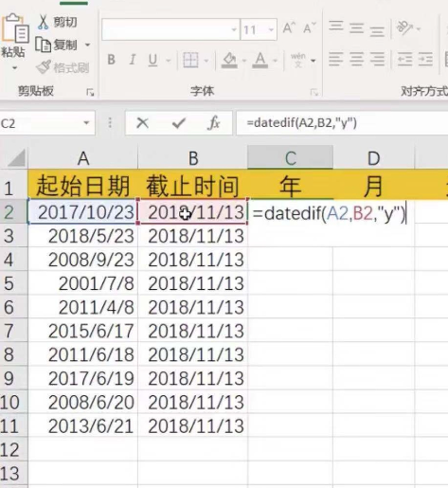Click the Borders icon
The width and height of the screenshot is (448, 488).
(190, 60)
